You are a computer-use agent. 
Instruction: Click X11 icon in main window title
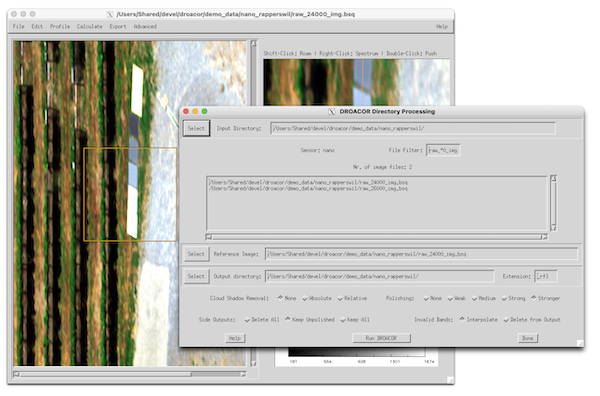click(110, 14)
